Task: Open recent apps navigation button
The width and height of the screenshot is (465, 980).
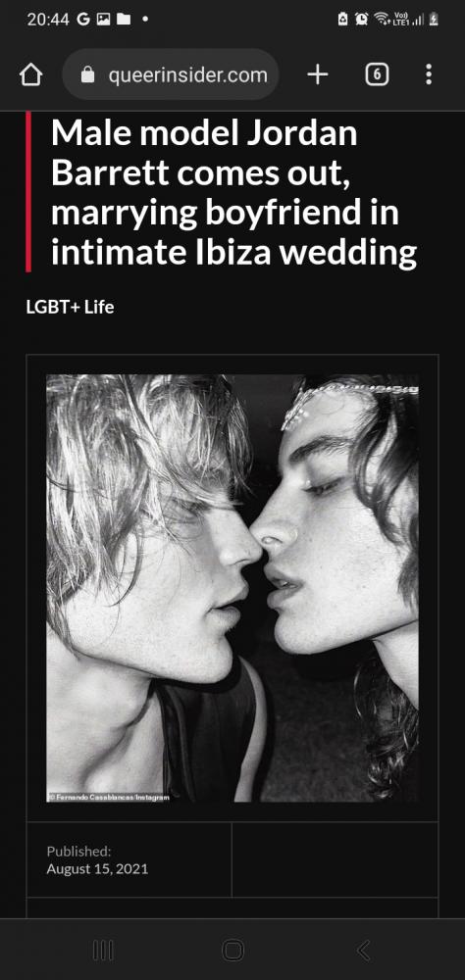Action: [103, 950]
